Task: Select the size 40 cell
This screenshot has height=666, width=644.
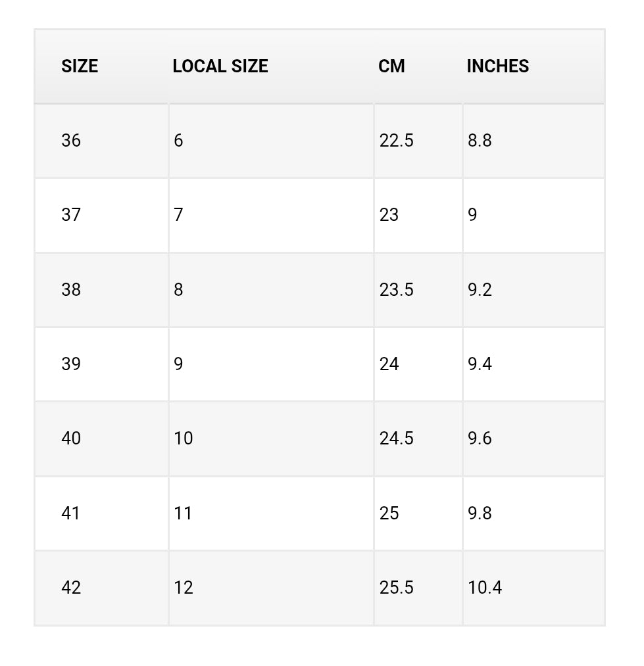Action: coord(71,439)
